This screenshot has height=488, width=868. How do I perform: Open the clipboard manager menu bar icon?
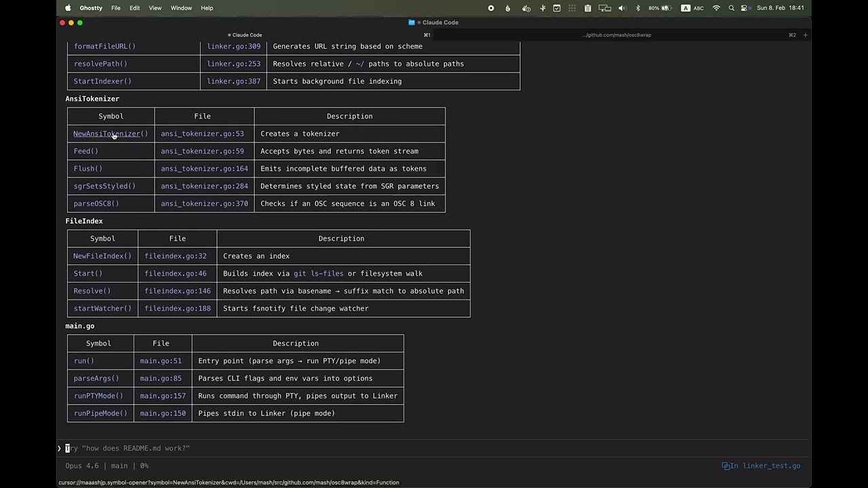tap(587, 8)
